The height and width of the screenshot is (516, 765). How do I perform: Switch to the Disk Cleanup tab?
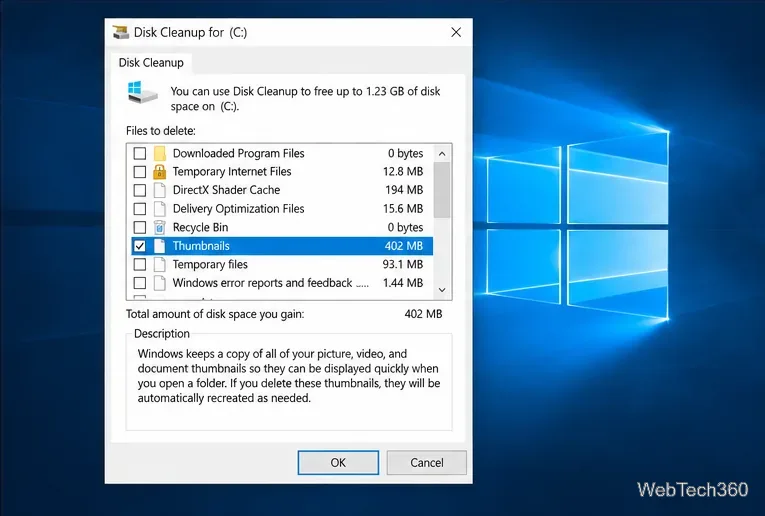point(151,63)
